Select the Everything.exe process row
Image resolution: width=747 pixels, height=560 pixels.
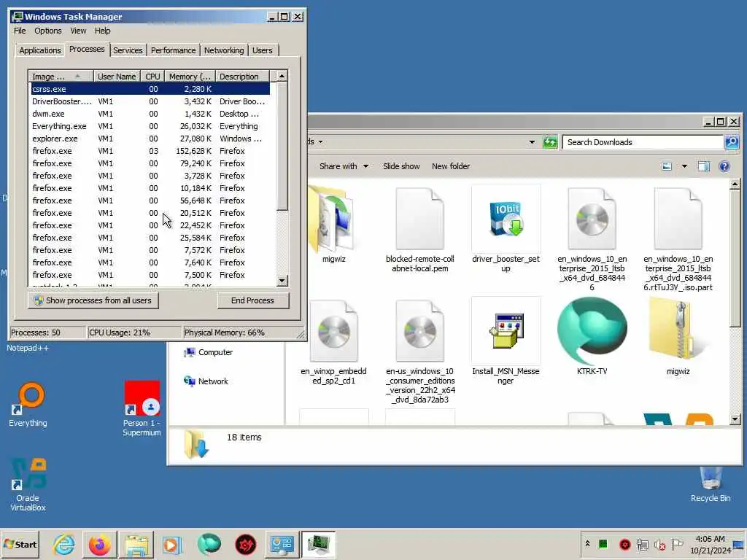150,126
